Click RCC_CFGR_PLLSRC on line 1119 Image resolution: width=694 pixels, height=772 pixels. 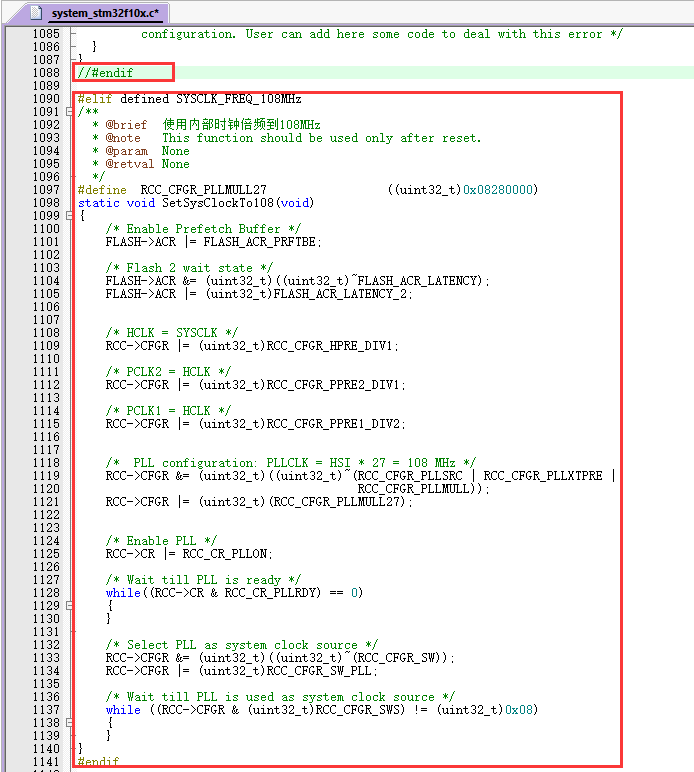[x=410, y=476]
